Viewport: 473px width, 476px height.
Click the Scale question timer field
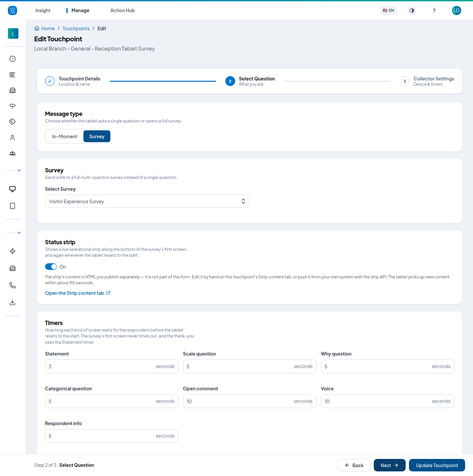point(250,366)
